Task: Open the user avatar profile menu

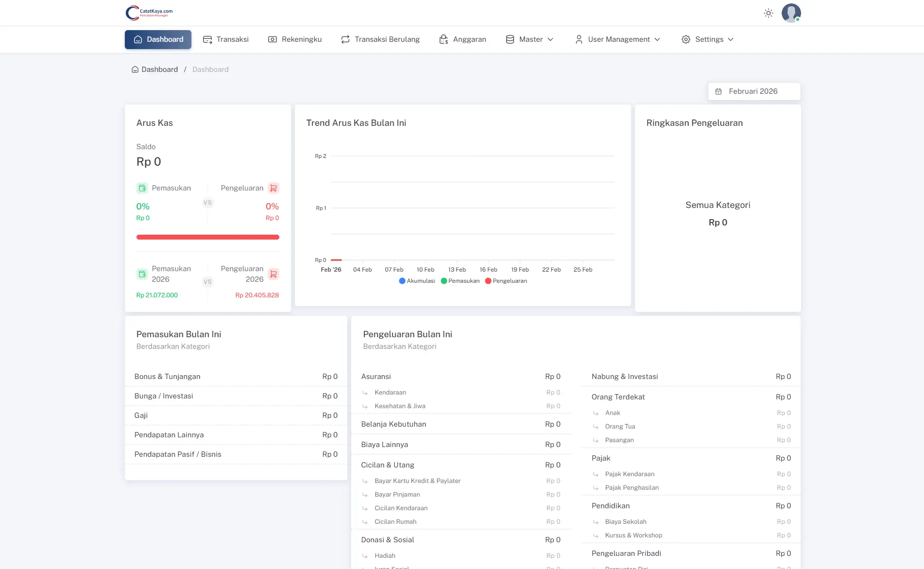Action: [x=791, y=13]
